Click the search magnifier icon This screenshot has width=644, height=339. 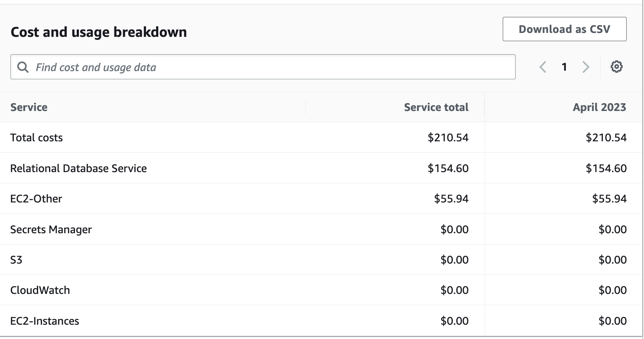(23, 67)
